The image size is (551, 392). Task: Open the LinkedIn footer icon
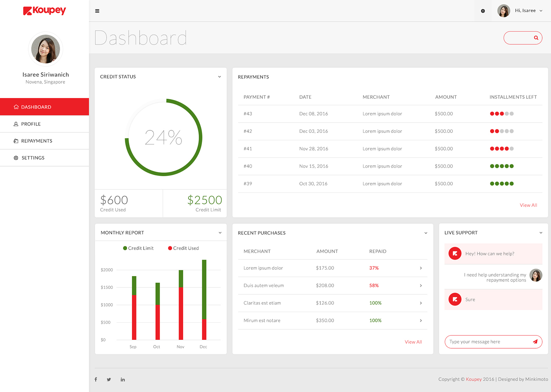123,380
